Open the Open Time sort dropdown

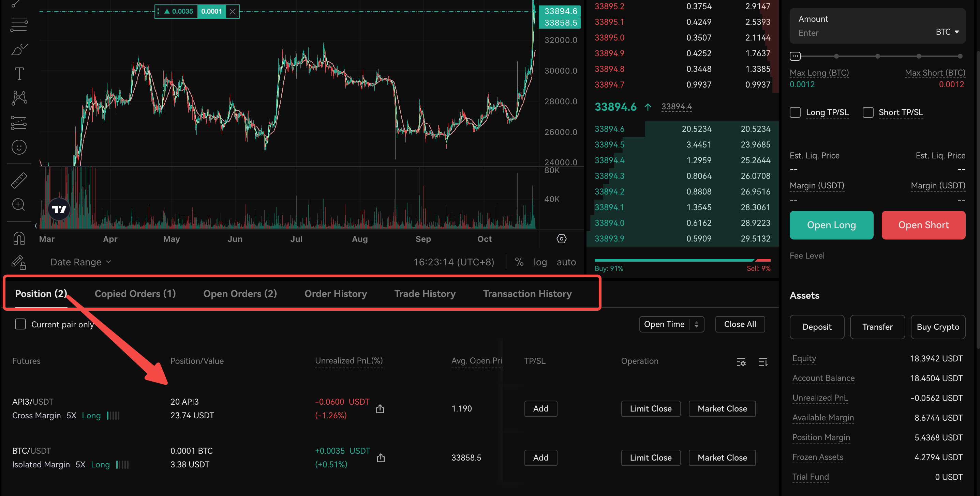point(671,324)
